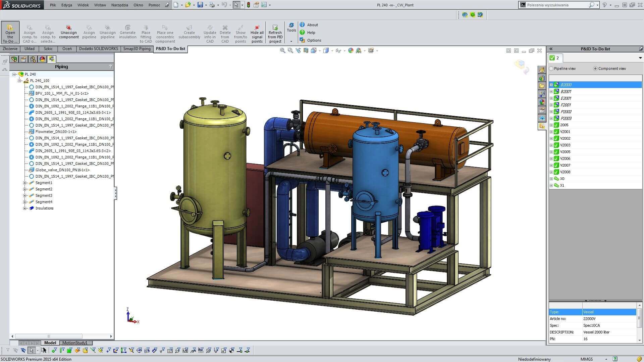
Task: Click the Piping tree horizontal scrollbar
Action: (x=49, y=336)
